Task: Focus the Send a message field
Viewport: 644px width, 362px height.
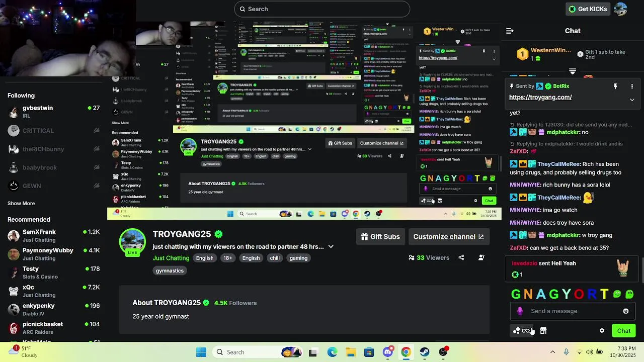Action: 573,311
